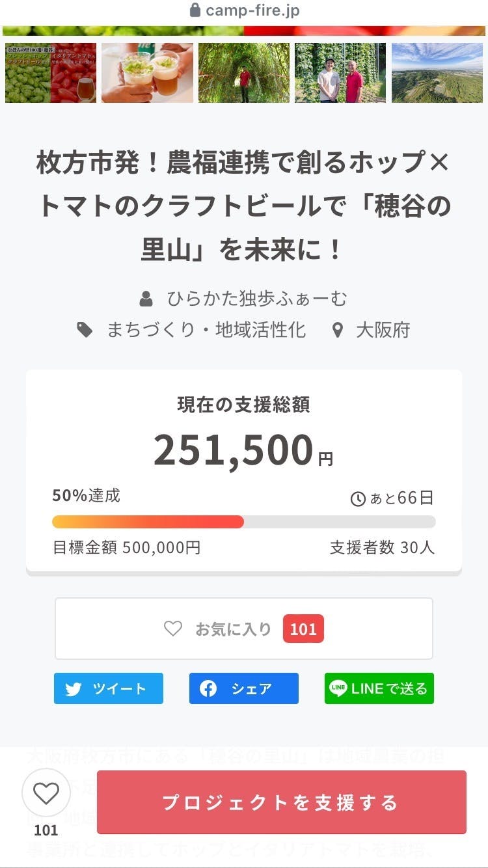The width and height of the screenshot is (488, 868).
Task: Select the aerial landscape thumbnail
Action: pos(437,73)
